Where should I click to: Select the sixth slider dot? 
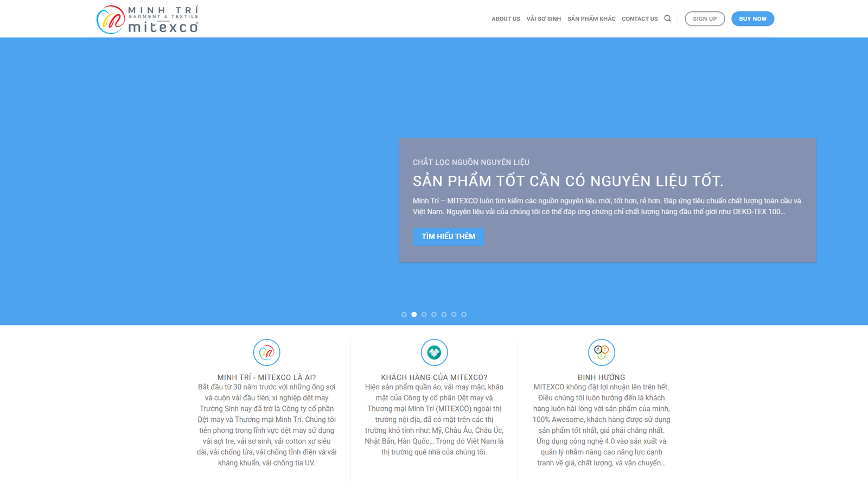coord(454,314)
